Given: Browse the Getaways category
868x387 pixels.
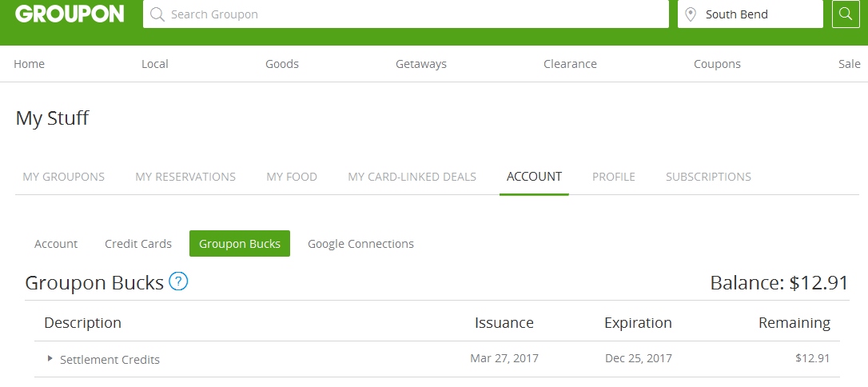Looking at the screenshot, I should click(x=421, y=64).
